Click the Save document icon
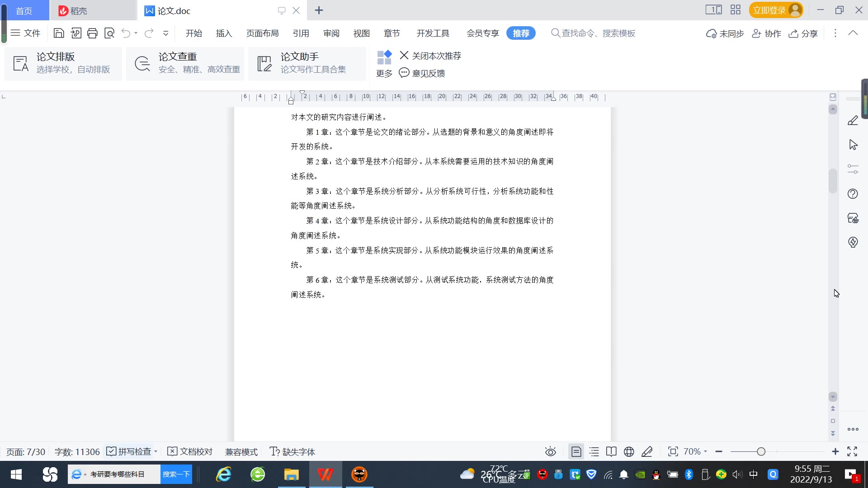 [x=59, y=33]
